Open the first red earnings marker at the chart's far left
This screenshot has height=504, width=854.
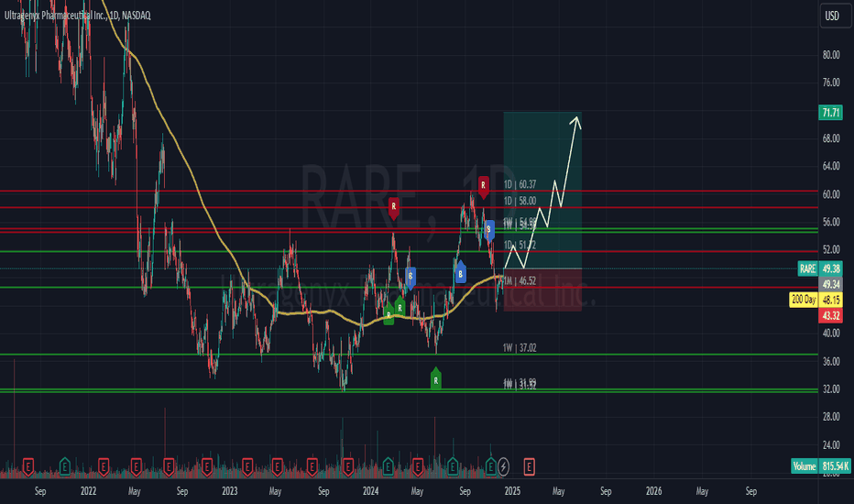(x=27, y=466)
